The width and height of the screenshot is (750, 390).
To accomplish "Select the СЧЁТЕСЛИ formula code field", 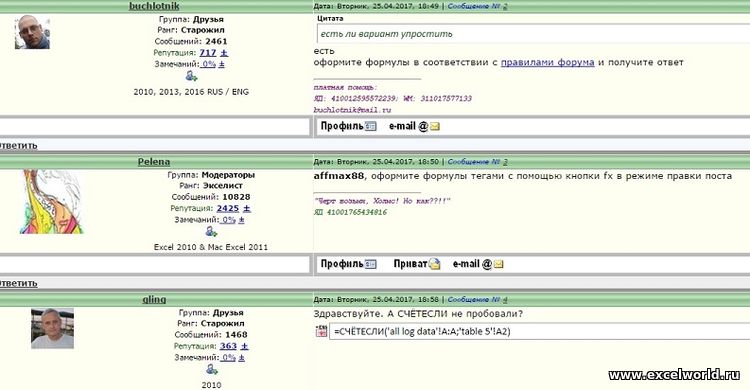I will [540, 331].
